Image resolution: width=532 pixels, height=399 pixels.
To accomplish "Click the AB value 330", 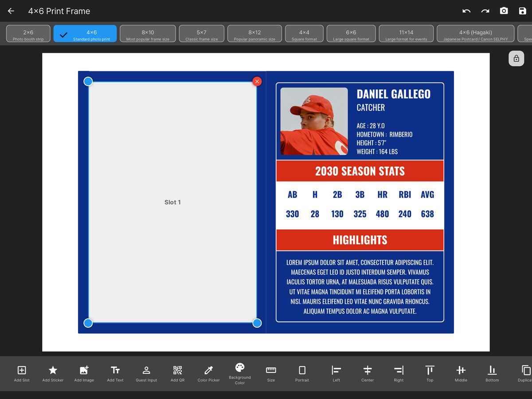I will (x=292, y=214).
